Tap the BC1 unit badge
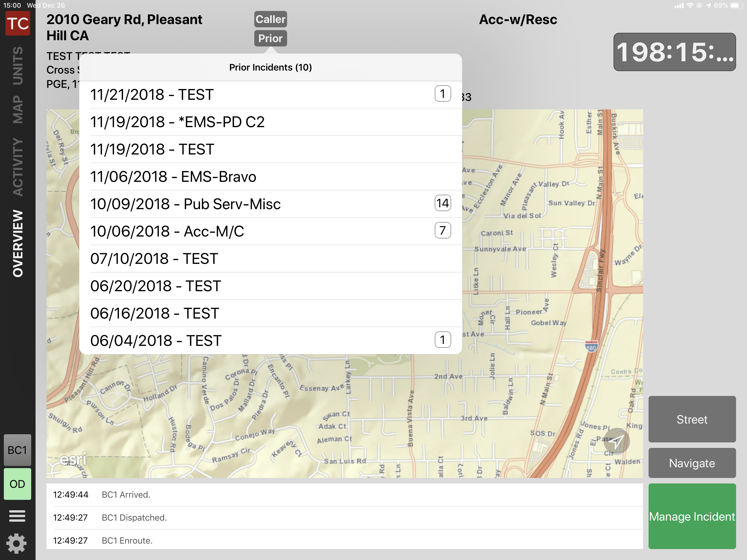Viewport: 747px width, 560px height. point(17,450)
